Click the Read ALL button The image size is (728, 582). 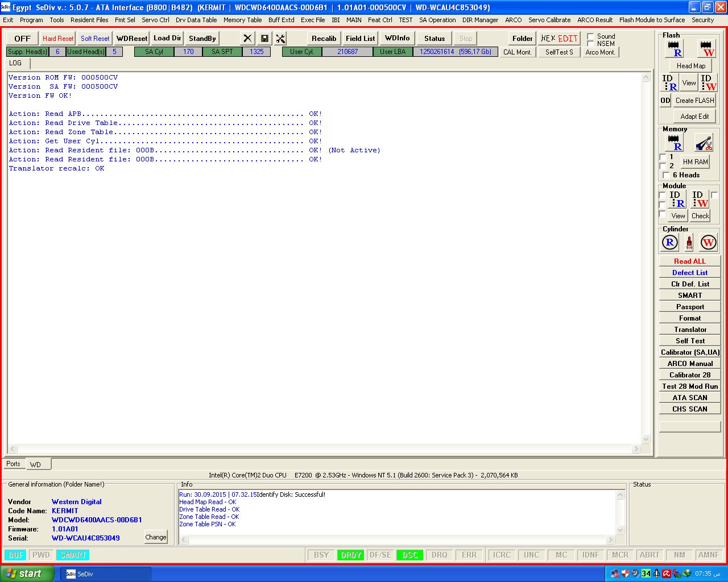690,261
